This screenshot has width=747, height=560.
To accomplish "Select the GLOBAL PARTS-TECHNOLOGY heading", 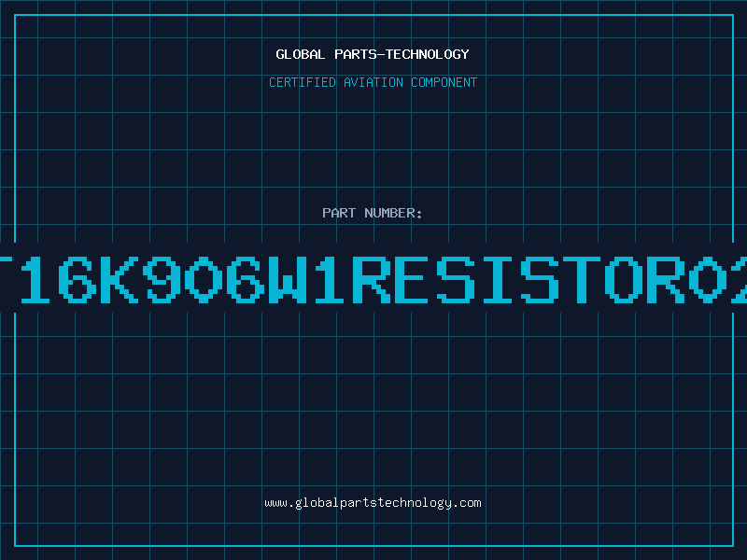I will (x=373, y=54).
